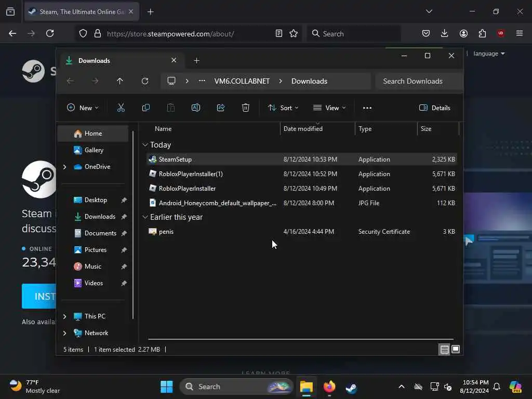532x399 pixels.
Task: Select the RobloxPlayerInstaller(1) file
Action: click(302, 174)
